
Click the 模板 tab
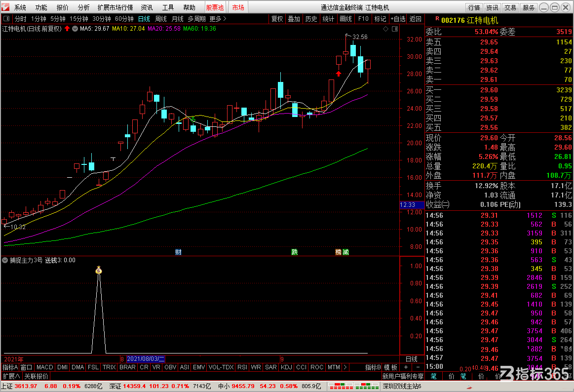pos(390,367)
